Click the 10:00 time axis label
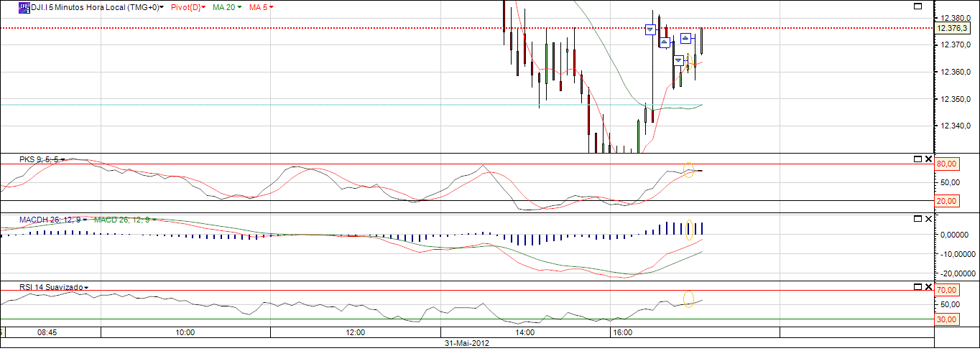Screen dimensions: 980x361 click(x=185, y=333)
